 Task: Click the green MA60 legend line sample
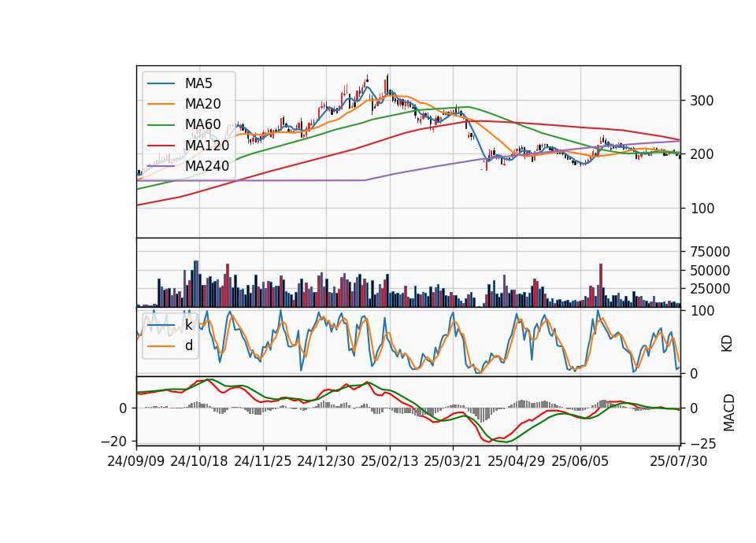[x=161, y=125]
